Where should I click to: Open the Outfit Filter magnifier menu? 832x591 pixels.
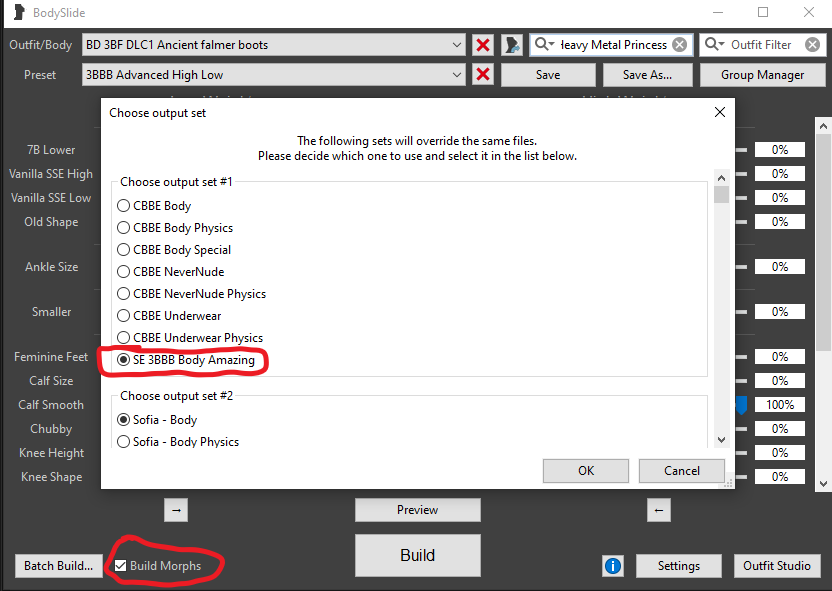pyautogui.click(x=714, y=44)
